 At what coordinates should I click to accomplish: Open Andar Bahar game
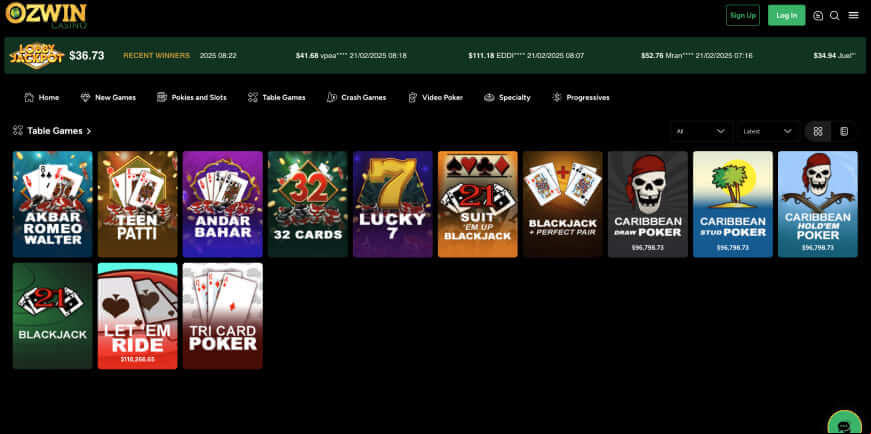pos(223,204)
